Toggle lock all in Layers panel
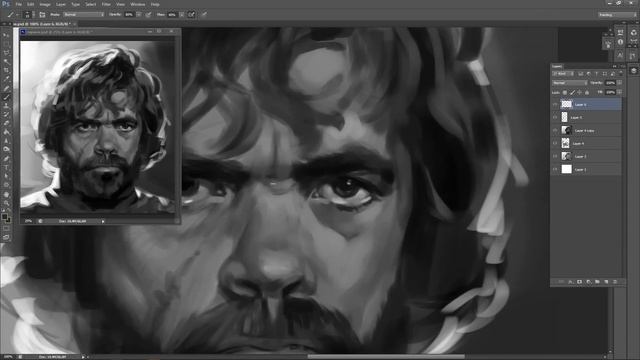The image size is (640, 360). [587, 93]
